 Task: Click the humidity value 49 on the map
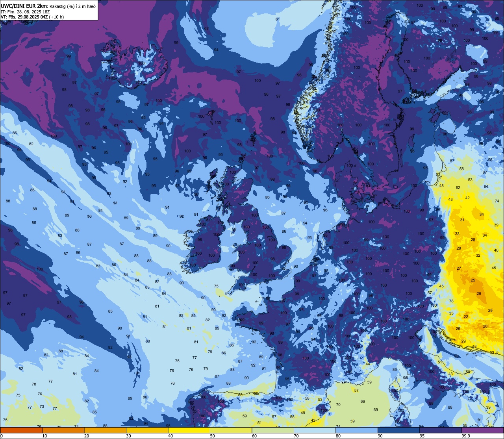303,413
